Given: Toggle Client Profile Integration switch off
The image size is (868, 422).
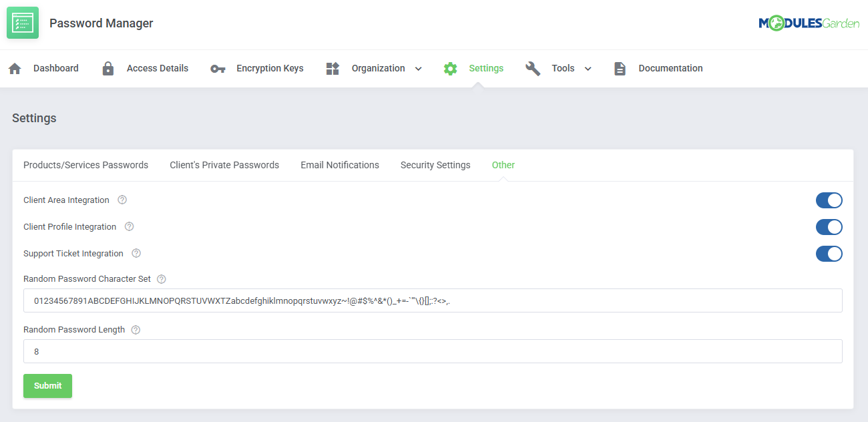Looking at the screenshot, I should [829, 227].
